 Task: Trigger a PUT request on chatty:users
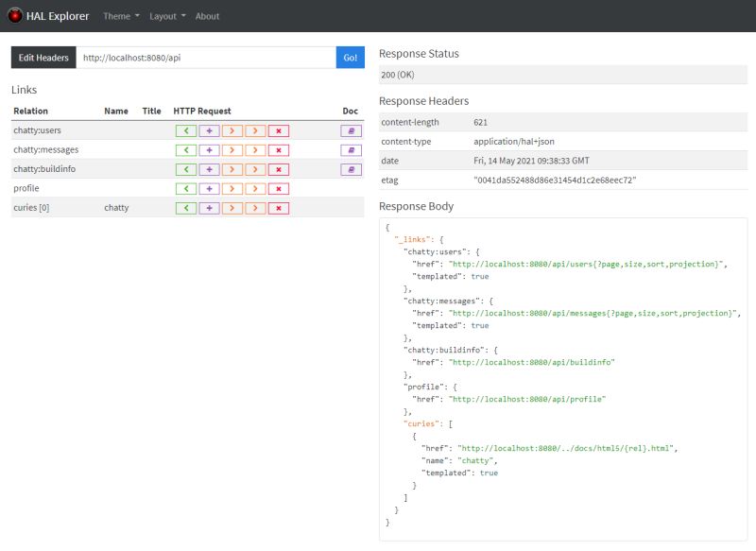pyautogui.click(x=232, y=130)
